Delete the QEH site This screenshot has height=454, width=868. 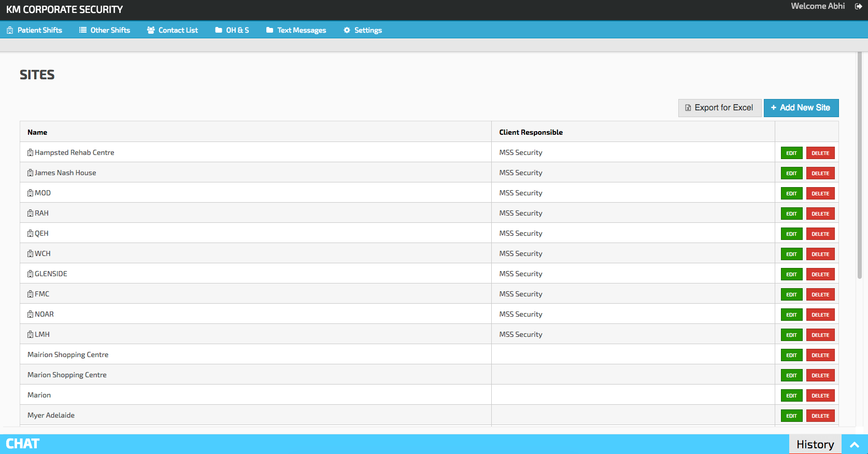pos(820,234)
